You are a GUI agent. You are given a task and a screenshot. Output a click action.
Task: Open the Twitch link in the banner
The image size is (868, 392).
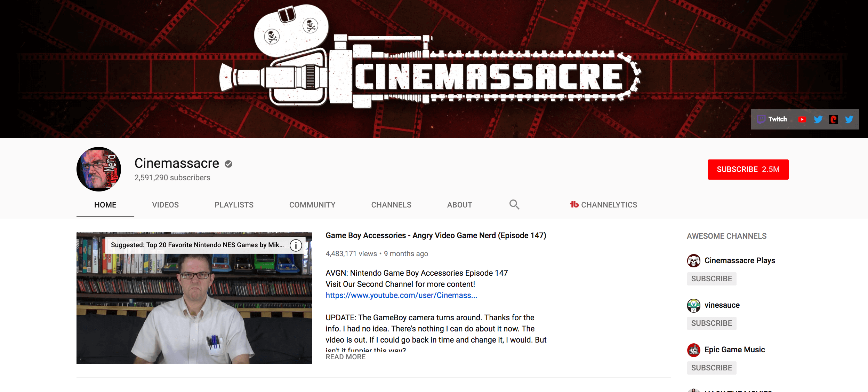click(772, 119)
